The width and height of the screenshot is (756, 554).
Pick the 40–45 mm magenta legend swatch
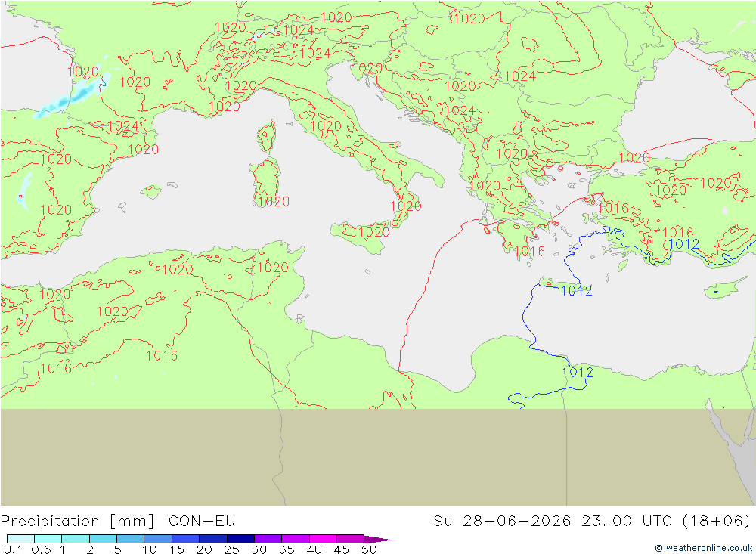pyautogui.click(x=323, y=539)
